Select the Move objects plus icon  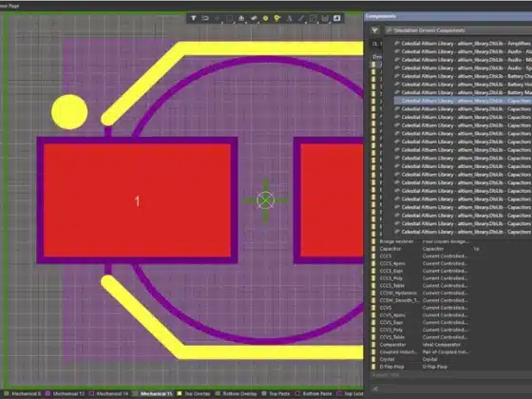[218, 18]
